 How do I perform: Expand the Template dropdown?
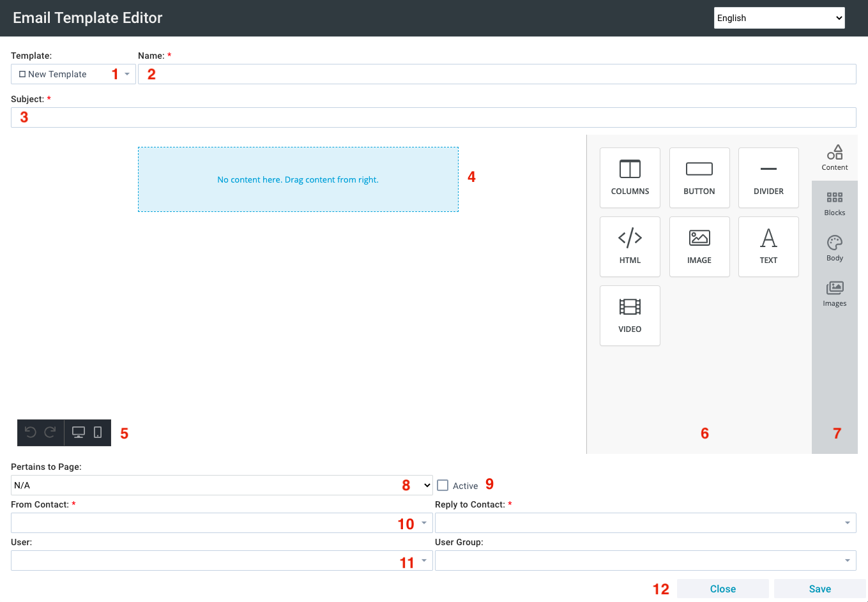coord(73,74)
